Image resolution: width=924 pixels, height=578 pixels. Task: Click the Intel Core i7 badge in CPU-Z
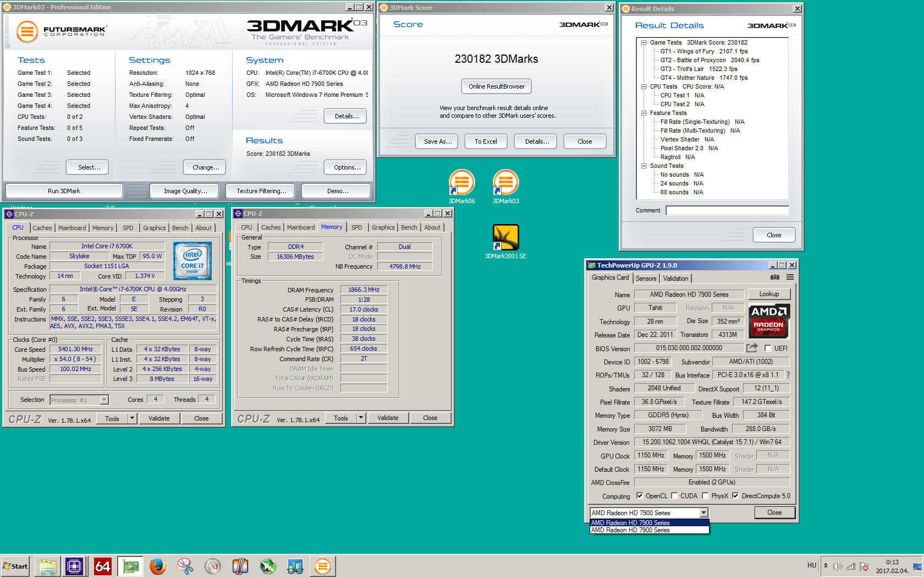tap(193, 261)
